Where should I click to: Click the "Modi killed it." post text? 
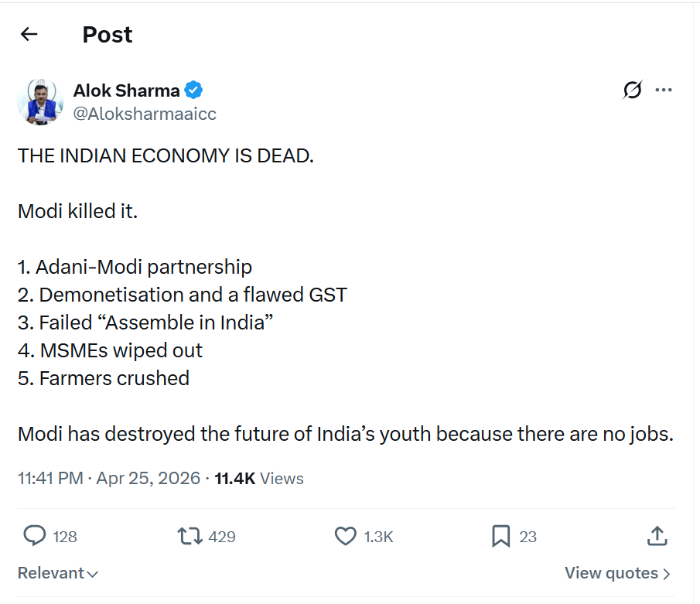(x=77, y=211)
